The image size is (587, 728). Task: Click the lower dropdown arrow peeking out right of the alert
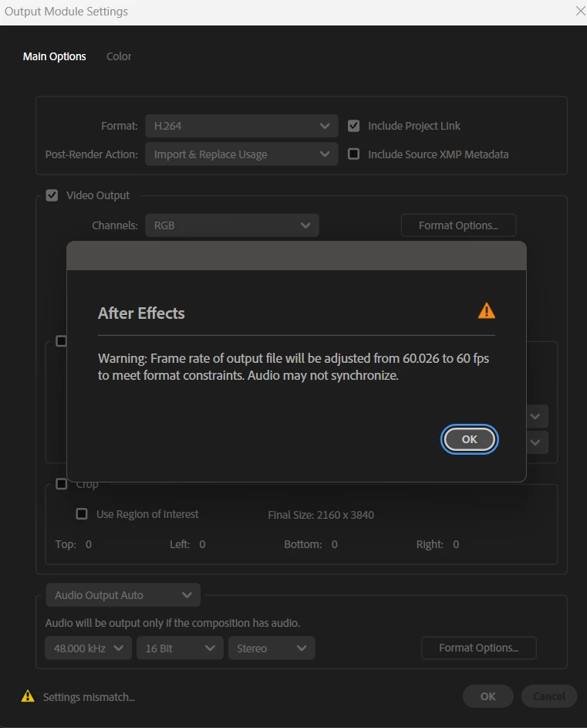535,442
